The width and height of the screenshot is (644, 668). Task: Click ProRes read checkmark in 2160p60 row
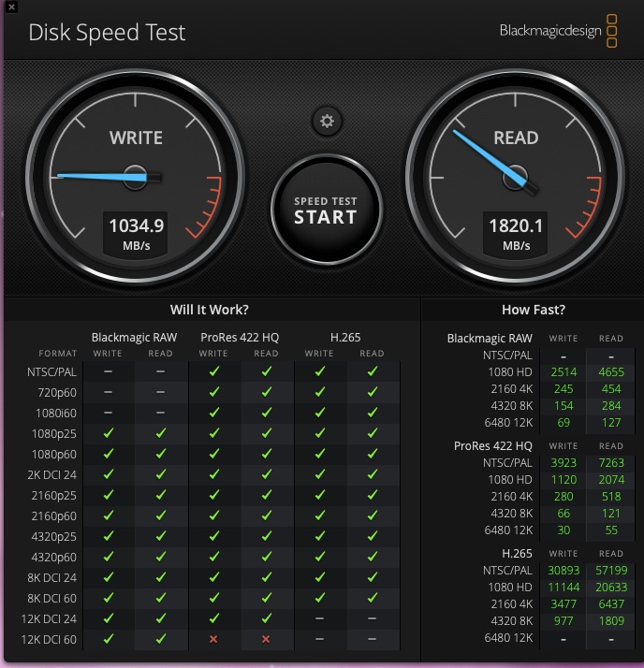pyautogui.click(x=267, y=516)
